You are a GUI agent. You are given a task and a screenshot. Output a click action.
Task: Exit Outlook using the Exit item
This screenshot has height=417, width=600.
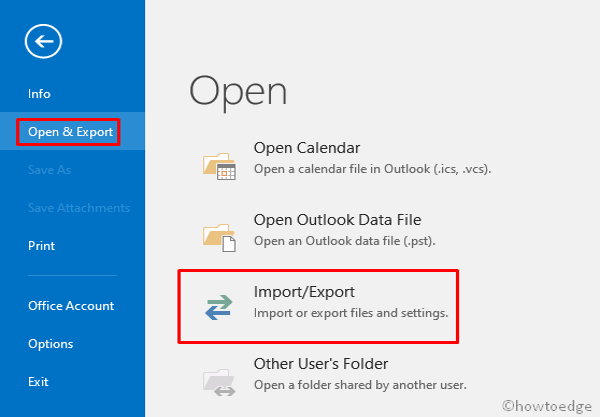click(x=38, y=382)
